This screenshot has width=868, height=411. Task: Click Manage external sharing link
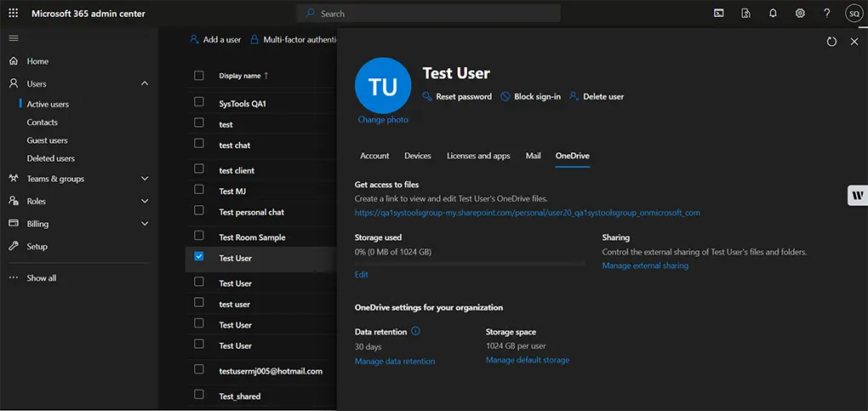[x=645, y=265]
